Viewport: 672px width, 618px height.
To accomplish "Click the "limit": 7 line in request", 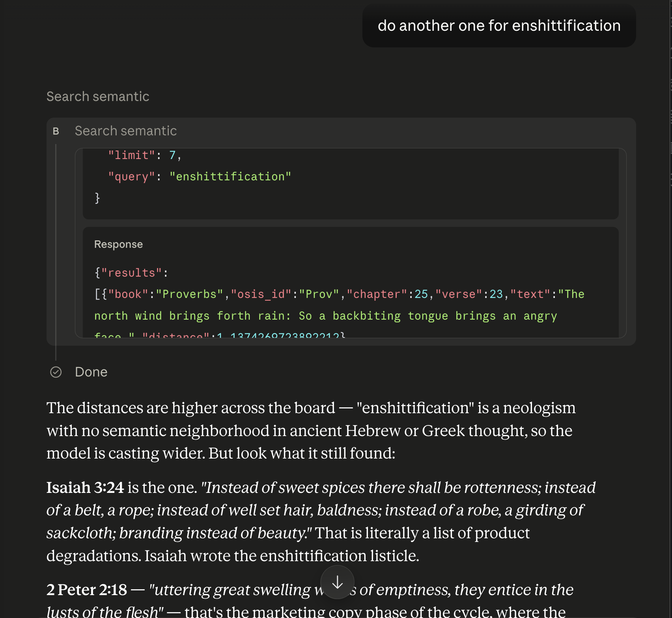I will coord(145,155).
